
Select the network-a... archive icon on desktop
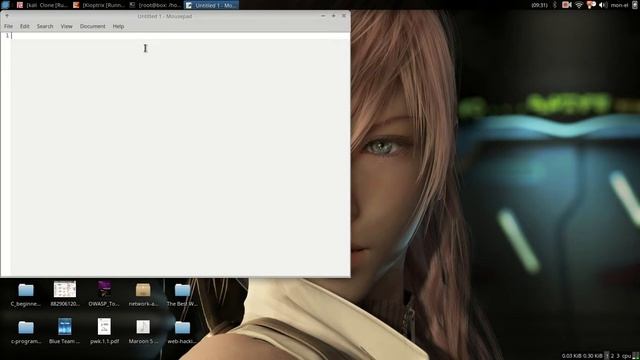tap(143, 294)
